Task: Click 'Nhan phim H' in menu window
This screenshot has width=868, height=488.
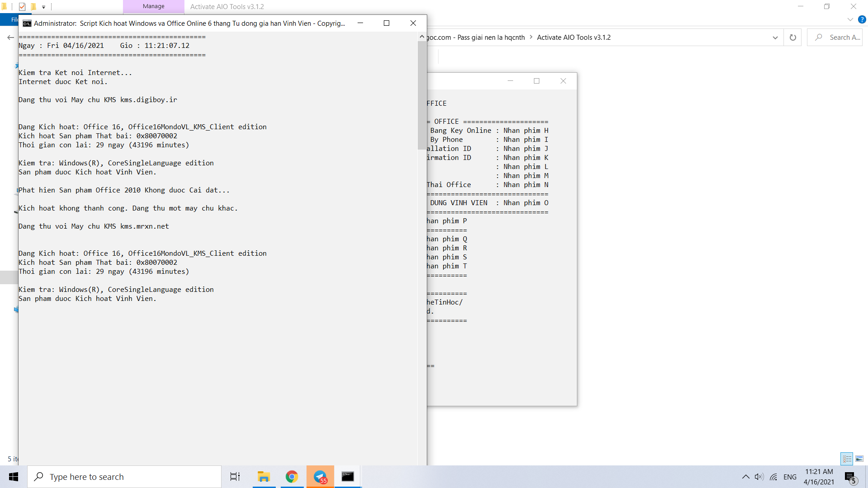Action: coord(526,131)
